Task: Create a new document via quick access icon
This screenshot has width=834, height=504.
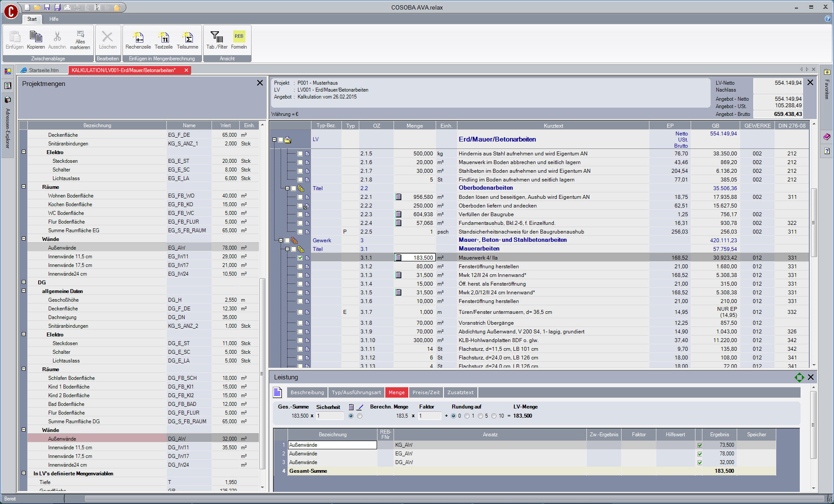Action: click(27, 7)
